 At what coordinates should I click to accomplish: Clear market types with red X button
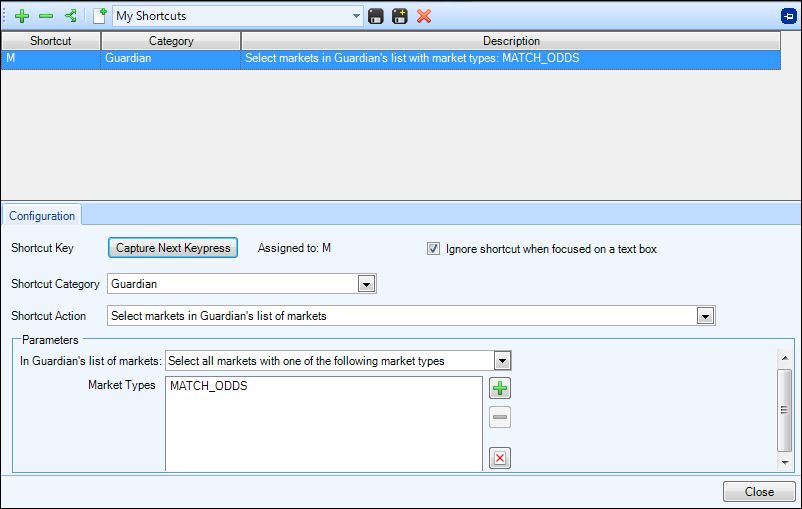tap(500, 458)
